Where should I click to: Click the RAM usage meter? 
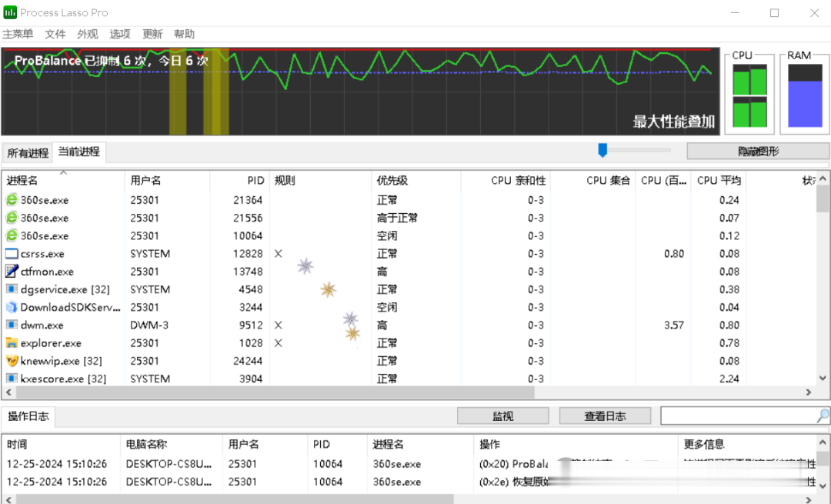(x=805, y=95)
